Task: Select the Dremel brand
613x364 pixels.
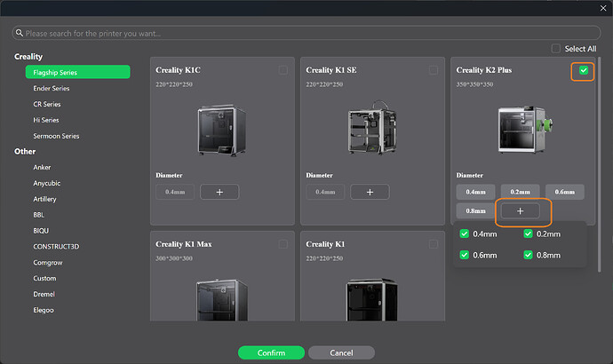Action: [x=44, y=294]
